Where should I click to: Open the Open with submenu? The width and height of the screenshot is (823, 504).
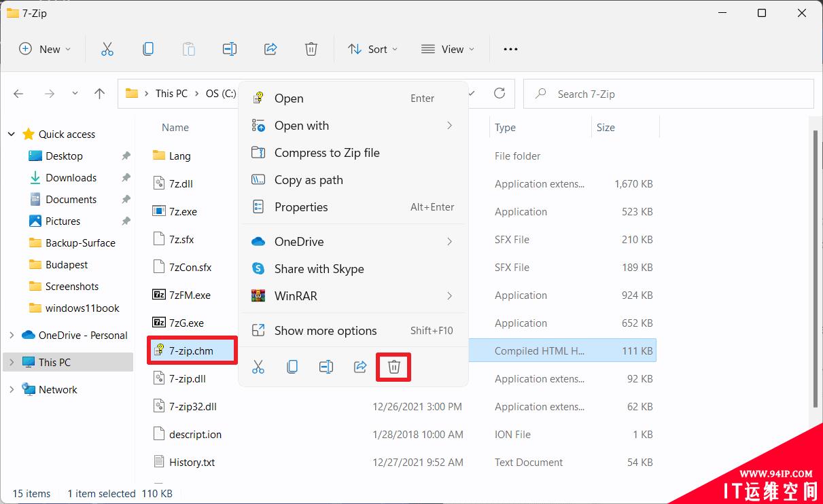point(353,126)
